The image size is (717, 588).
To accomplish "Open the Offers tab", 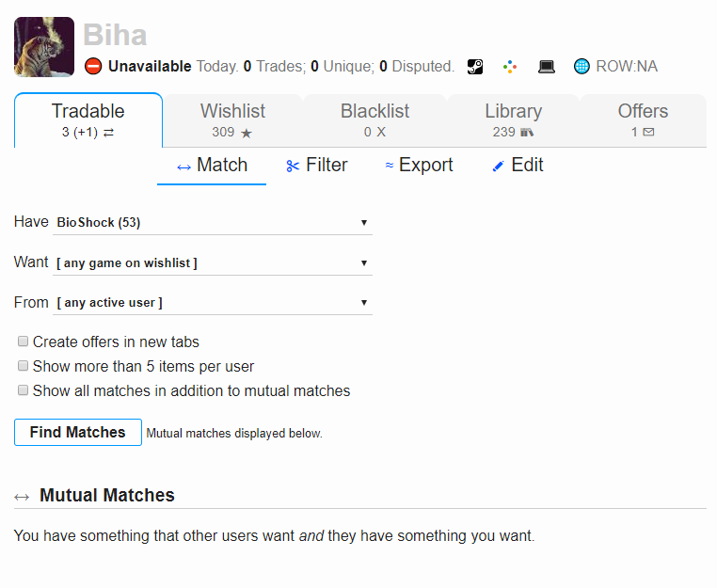I will coord(643,120).
